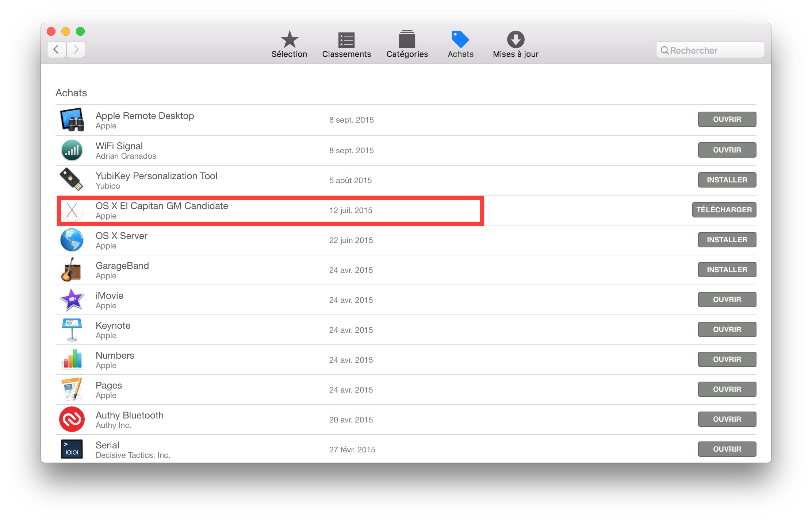Viewport: 812px width, 521px height.
Task: Click the iMovie star icon
Action: click(x=72, y=300)
